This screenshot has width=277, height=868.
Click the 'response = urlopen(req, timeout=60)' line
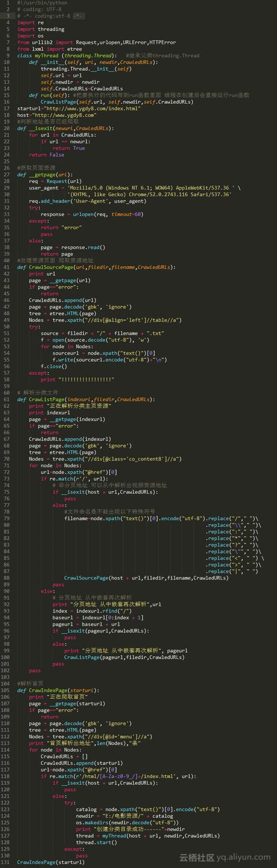[92, 214]
